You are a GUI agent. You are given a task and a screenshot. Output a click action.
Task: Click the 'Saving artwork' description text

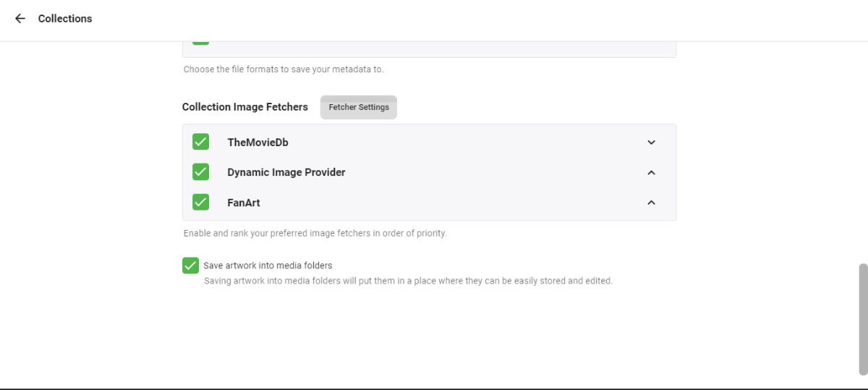[x=408, y=281]
